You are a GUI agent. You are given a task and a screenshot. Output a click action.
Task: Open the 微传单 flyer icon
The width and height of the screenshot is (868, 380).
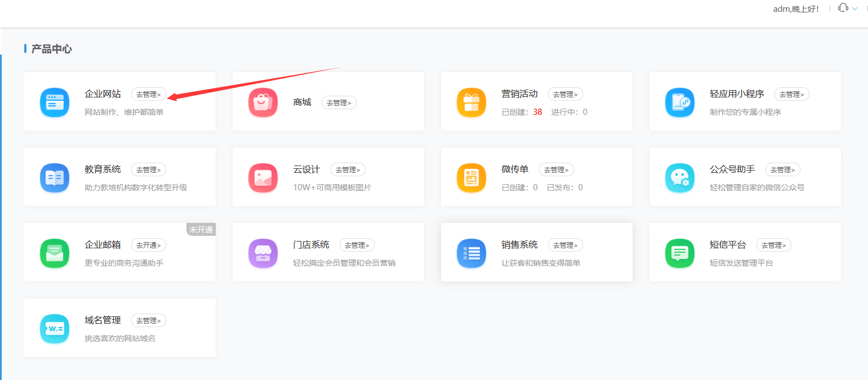click(471, 177)
